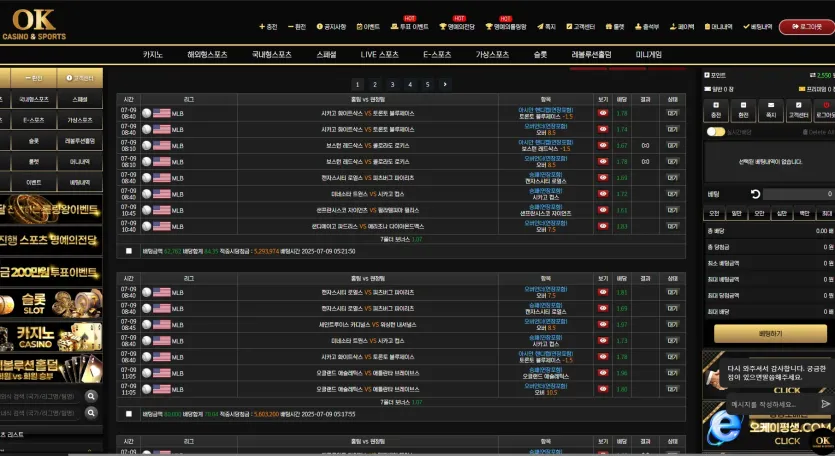Click the 룰렛 button in left sidebar

tap(34, 161)
